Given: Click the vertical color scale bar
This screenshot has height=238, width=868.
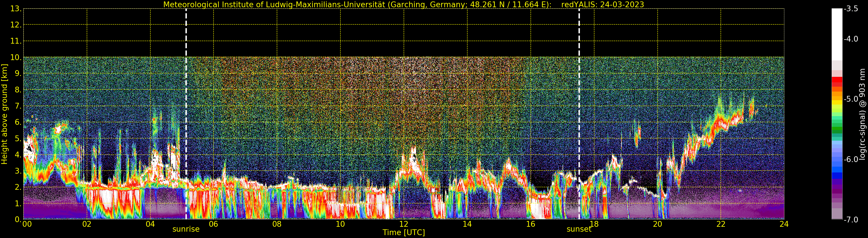Looking at the screenshot, I should (837, 114).
